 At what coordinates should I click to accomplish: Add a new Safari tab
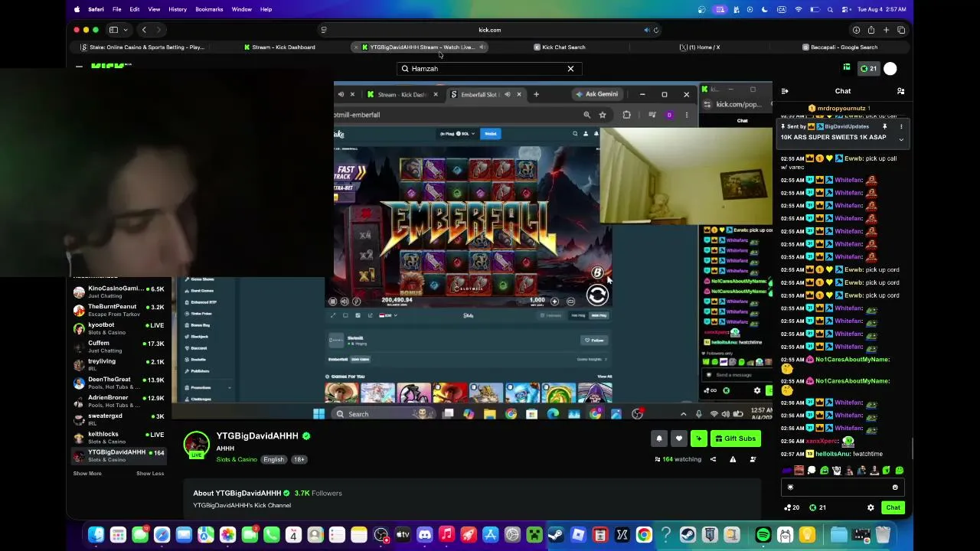(886, 30)
